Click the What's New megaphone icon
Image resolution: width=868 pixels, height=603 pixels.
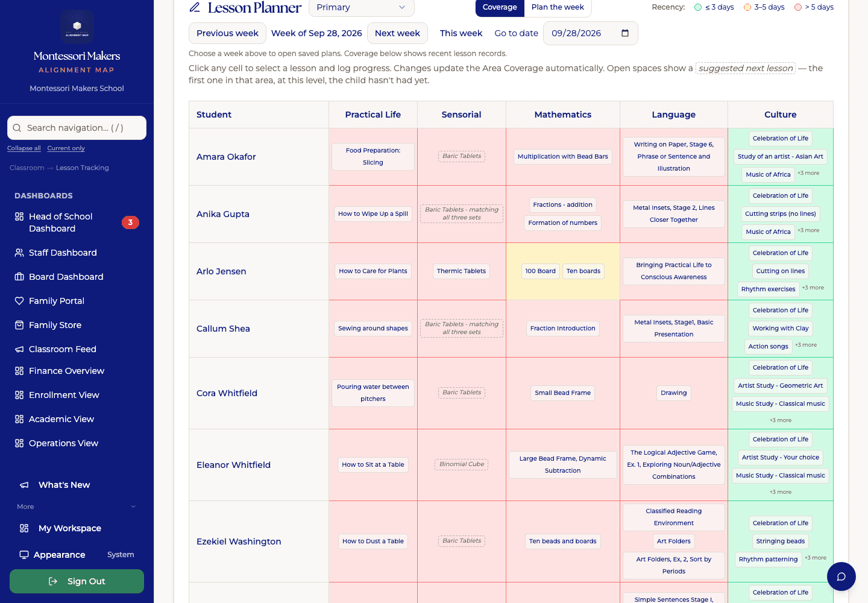(x=24, y=485)
